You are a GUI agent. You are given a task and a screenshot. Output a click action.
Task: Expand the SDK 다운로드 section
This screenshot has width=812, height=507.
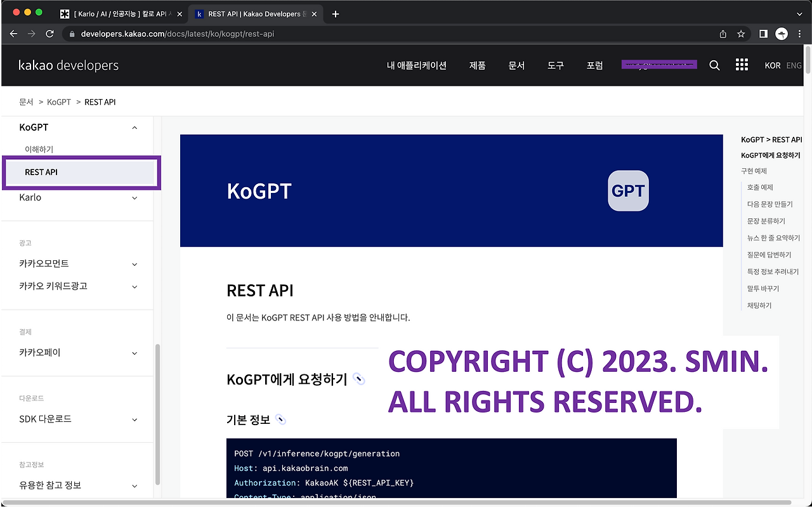[x=134, y=419]
